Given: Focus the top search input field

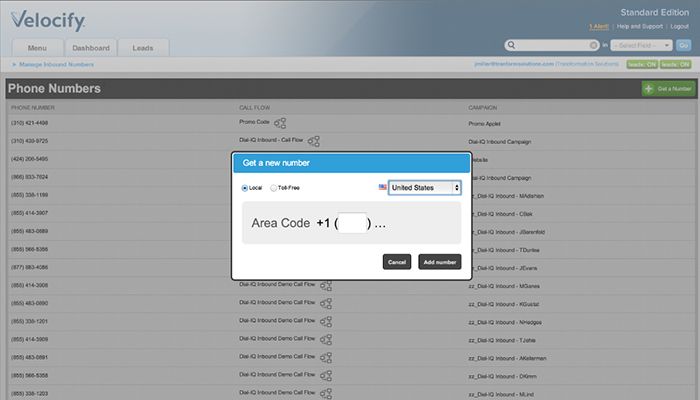Looking at the screenshot, I should 552,45.
